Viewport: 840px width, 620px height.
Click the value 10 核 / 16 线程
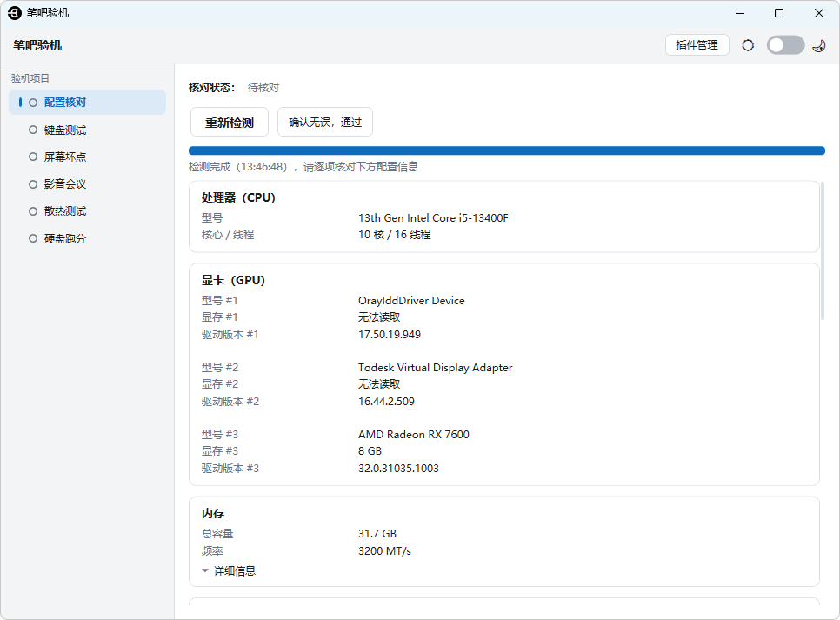[x=394, y=234]
